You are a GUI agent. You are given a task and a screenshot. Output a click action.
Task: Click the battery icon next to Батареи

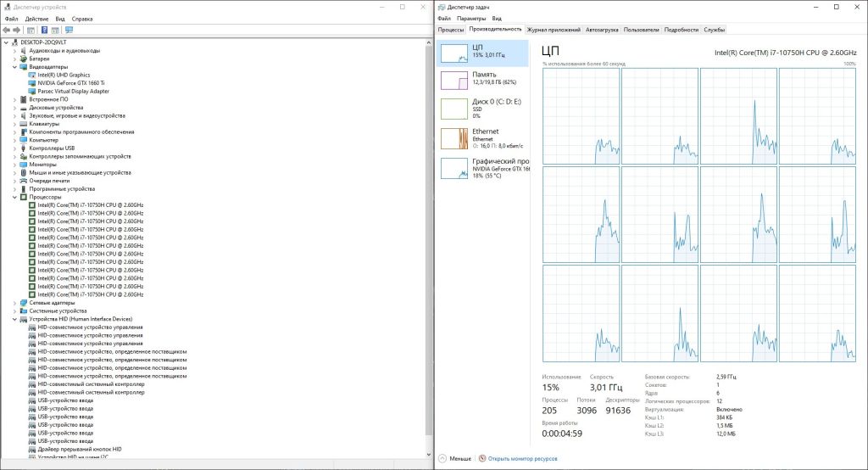click(x=23, y=59)
